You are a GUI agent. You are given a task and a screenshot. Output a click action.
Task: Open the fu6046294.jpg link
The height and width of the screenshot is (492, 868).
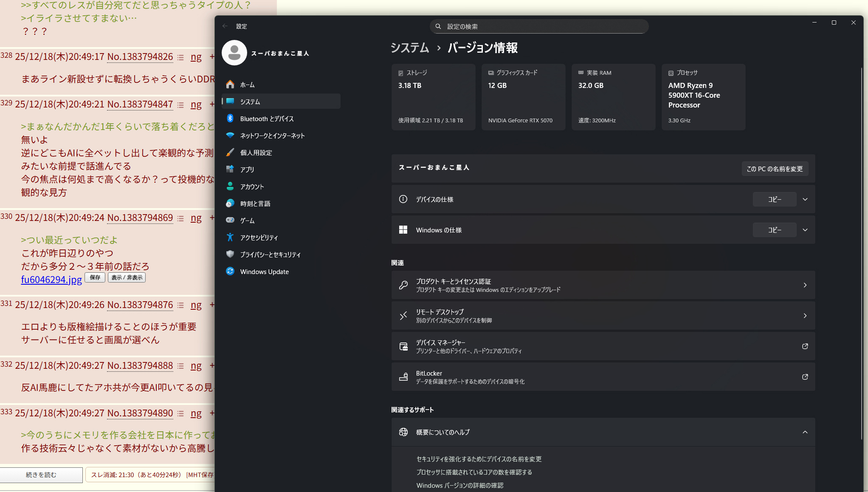click(x=51, y=280)
